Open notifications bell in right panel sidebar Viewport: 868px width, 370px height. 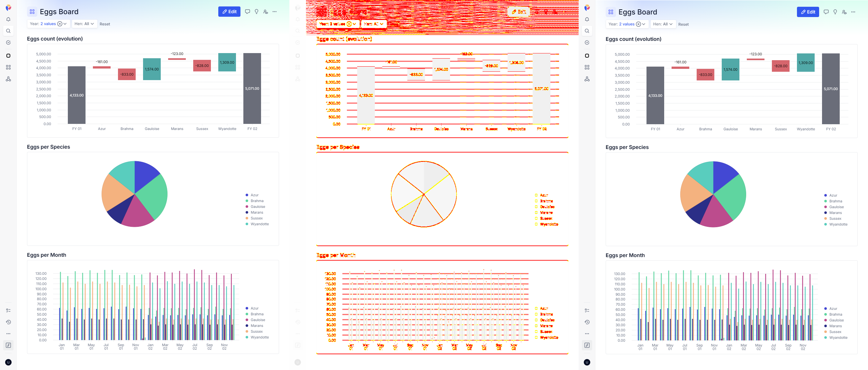pos(587,19)
